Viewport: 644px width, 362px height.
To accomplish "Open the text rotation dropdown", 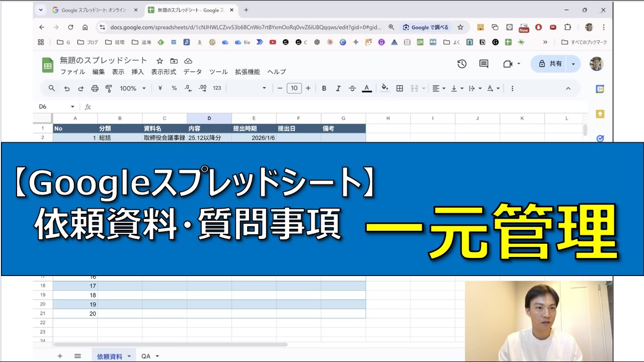I will pyautogui.click(x=494, y=88).
